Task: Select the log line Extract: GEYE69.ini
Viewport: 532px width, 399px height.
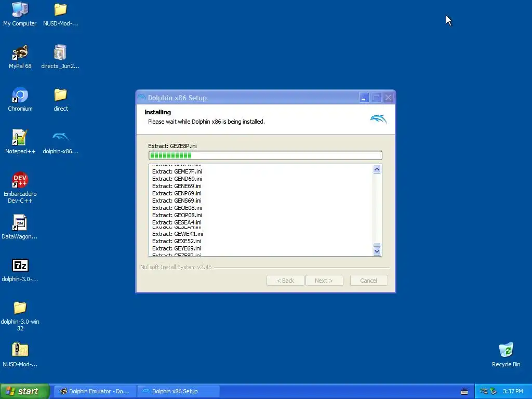Action: 177,249
